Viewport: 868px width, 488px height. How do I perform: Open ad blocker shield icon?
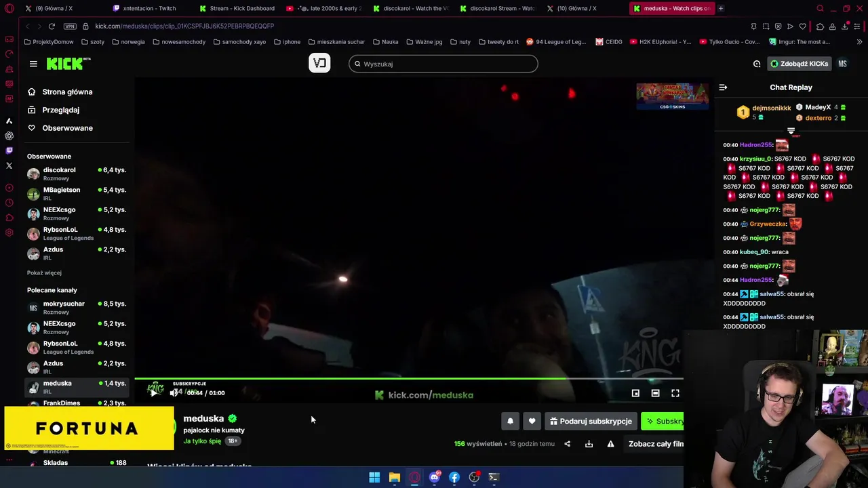(778, 26)
